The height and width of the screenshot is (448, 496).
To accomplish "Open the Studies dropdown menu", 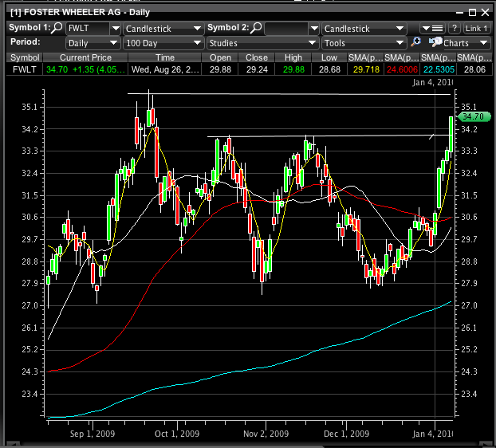I will pyautogui.click(x=313, y=43).
